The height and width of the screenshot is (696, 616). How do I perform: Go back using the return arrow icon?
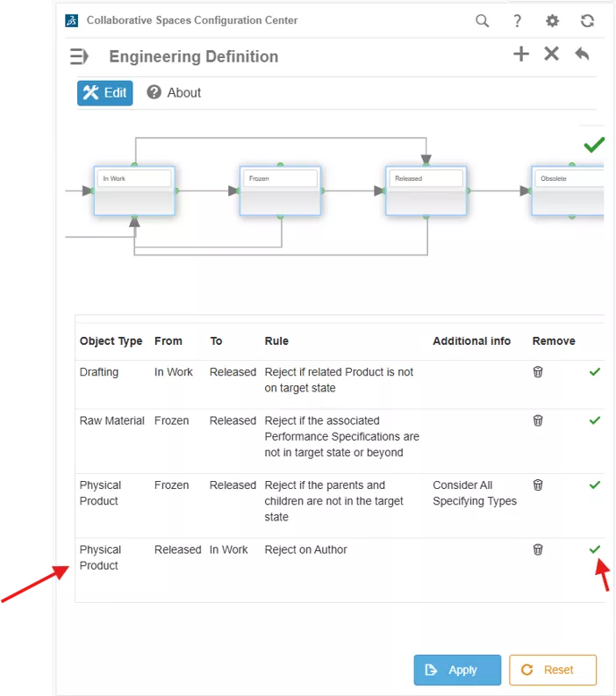coord(582,54)
